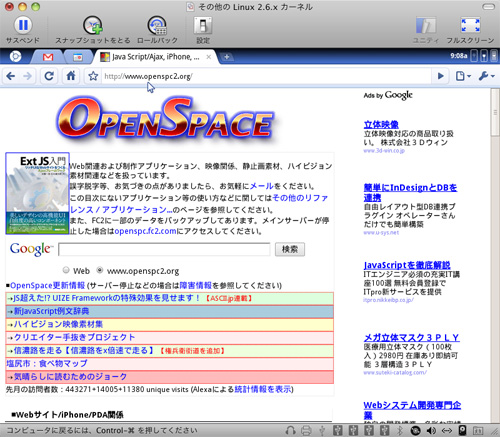
Task: Select the Web radio button
Action: 66,270
